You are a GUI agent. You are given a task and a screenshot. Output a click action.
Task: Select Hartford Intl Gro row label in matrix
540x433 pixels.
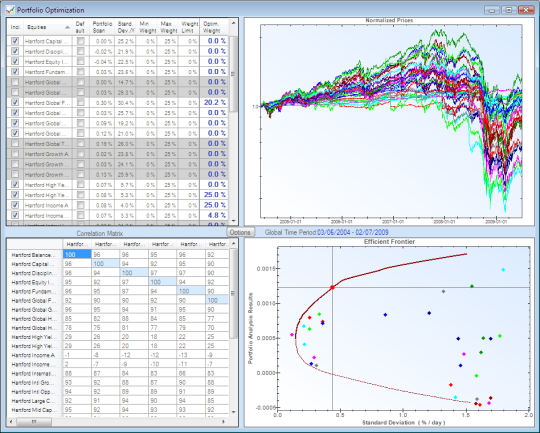(x=34, y=383)
